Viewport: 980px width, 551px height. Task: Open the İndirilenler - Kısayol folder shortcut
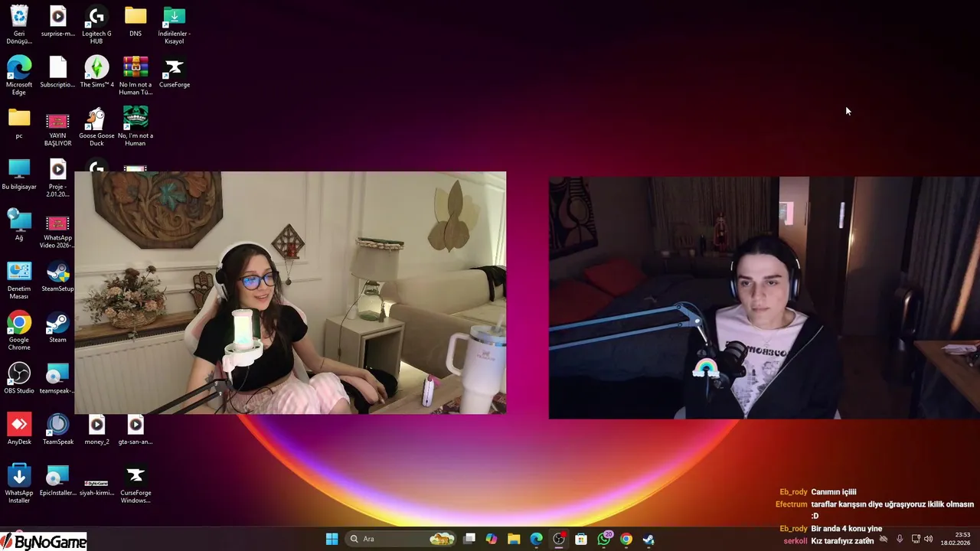click(x=175, y=24)
